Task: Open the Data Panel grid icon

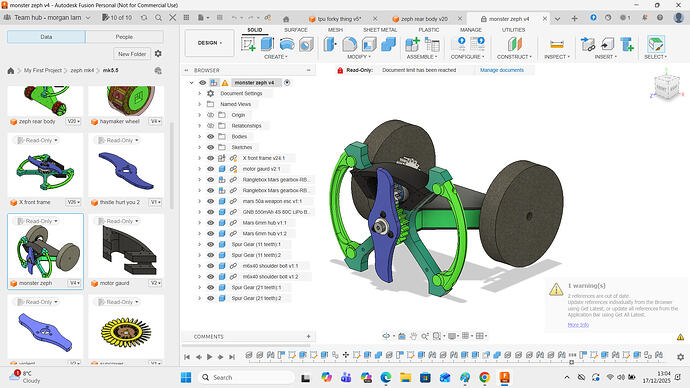Action: click(186, 18)
